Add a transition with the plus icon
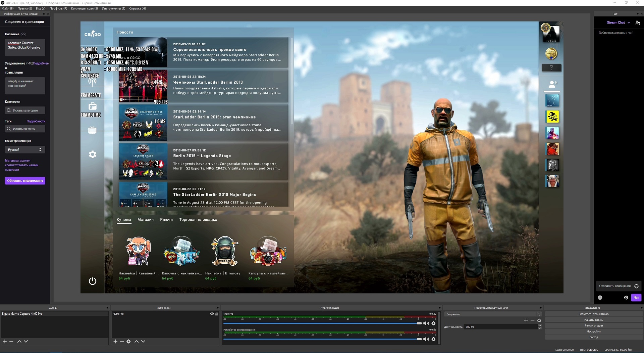The image size is (644, 353). pos(526,320)
